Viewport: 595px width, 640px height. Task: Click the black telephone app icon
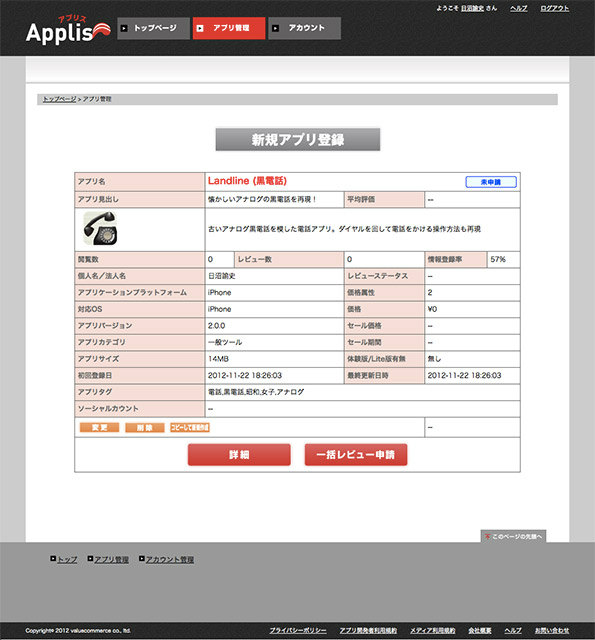point(100,228)
